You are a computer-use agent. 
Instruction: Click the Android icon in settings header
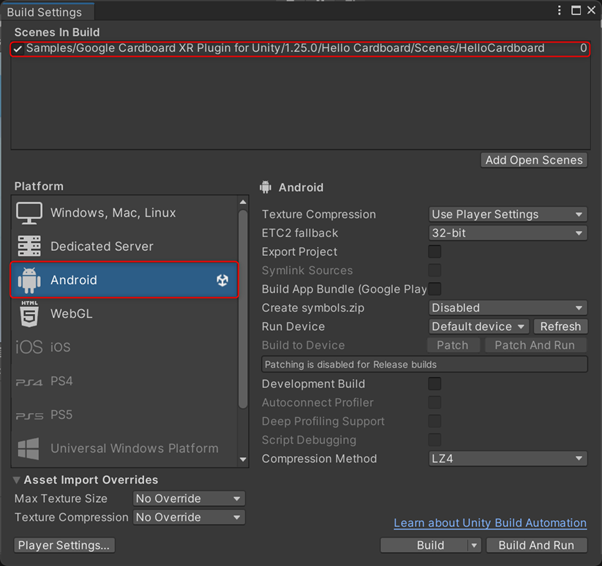(265, 187)
